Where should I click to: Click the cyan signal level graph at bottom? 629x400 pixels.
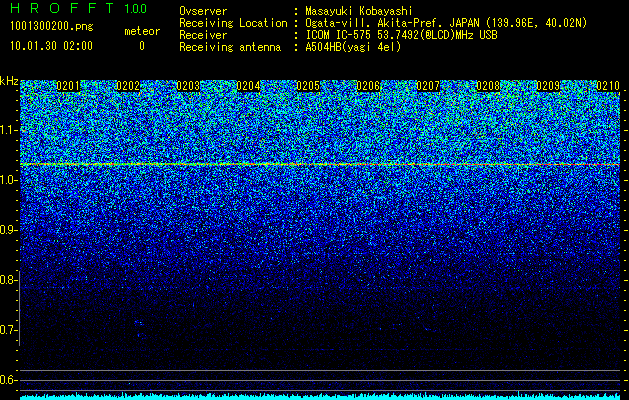click(320, 397)
